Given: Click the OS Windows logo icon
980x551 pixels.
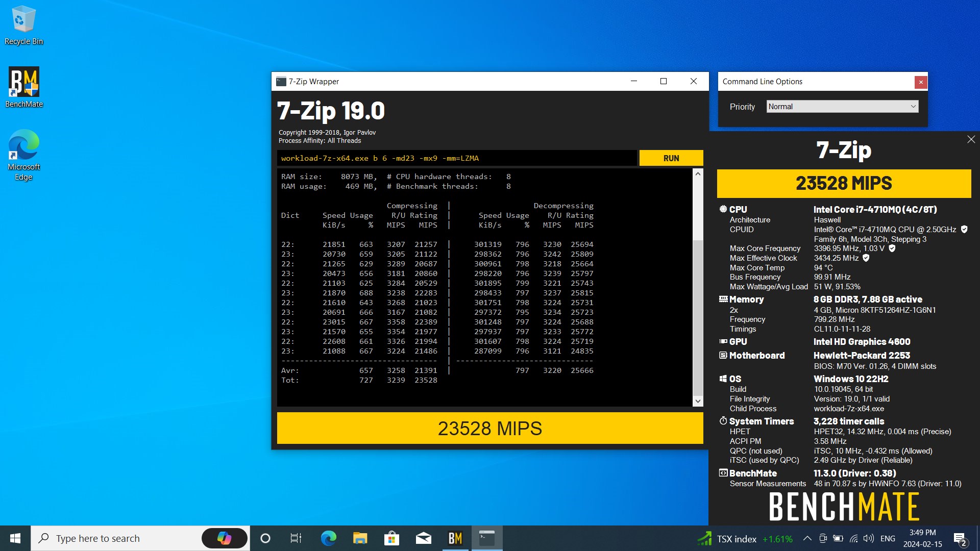Looking at the screenshot, I should [723, 379].
